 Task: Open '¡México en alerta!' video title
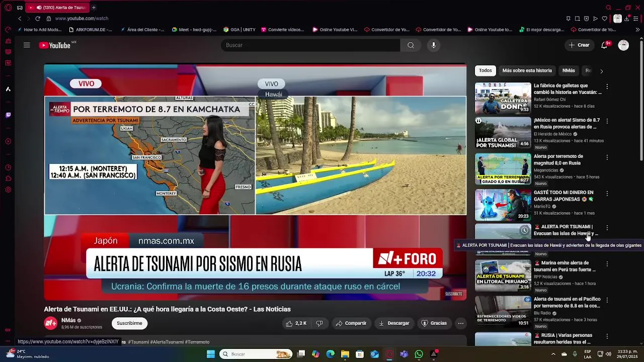coord(567,124)
